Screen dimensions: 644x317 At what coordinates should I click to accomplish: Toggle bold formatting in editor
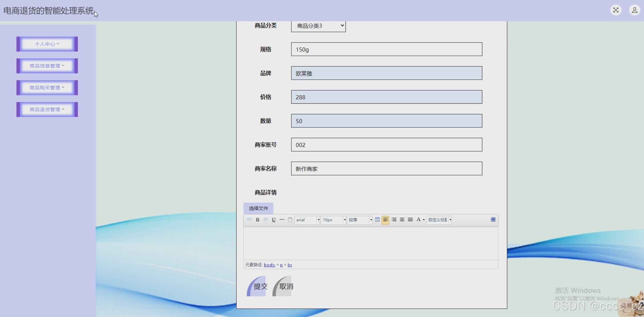pyautogui.click(x=257, y=220)
